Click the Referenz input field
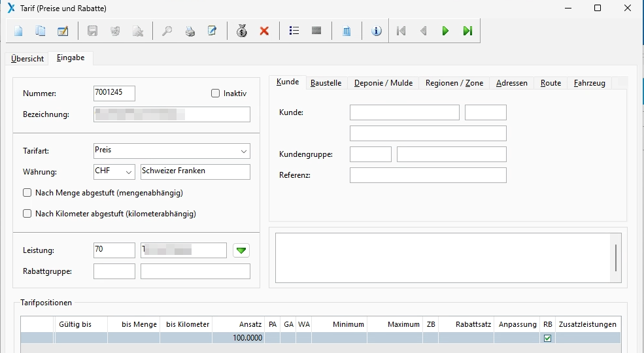The image size is (644, 353). [428, 175]
